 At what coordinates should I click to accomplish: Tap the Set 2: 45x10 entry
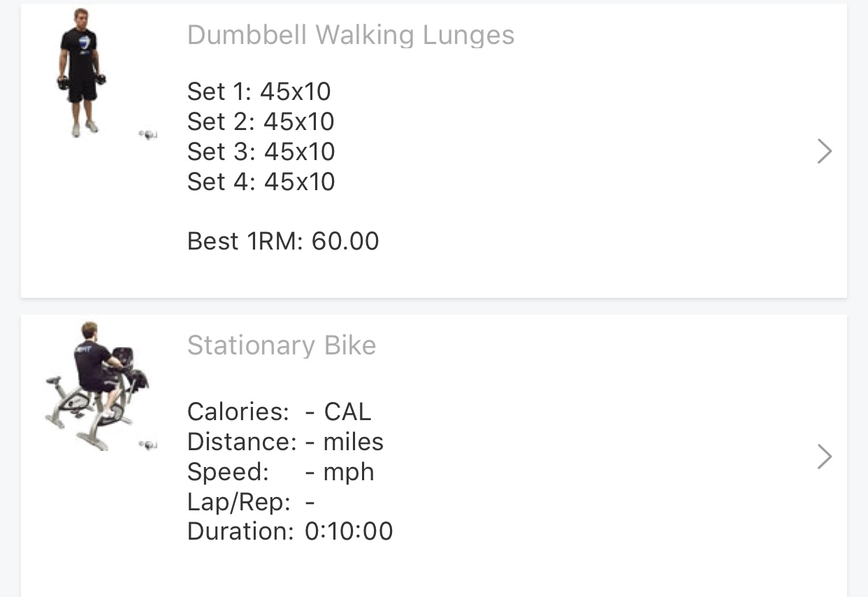261,122
